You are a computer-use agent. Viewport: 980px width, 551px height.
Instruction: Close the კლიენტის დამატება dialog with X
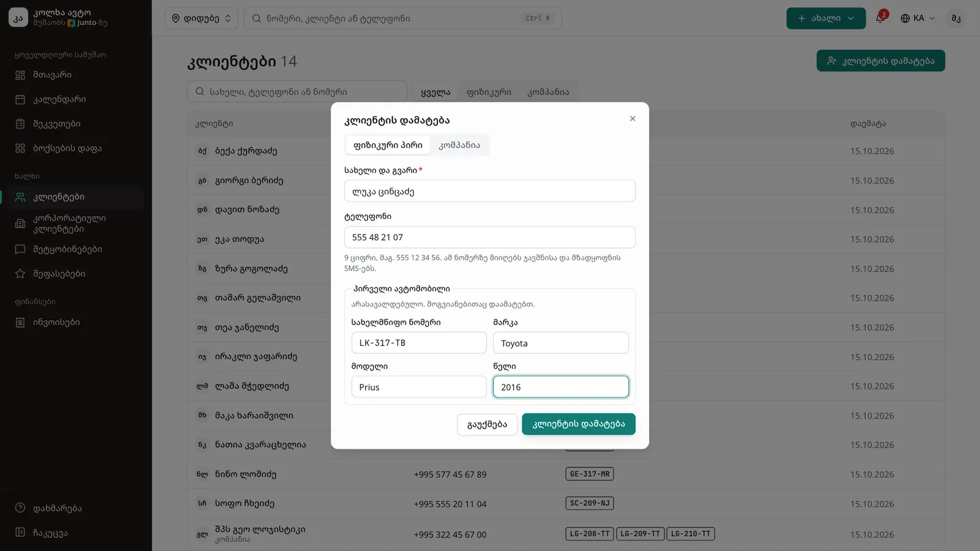pyautogui.click(x=633, y=119)
